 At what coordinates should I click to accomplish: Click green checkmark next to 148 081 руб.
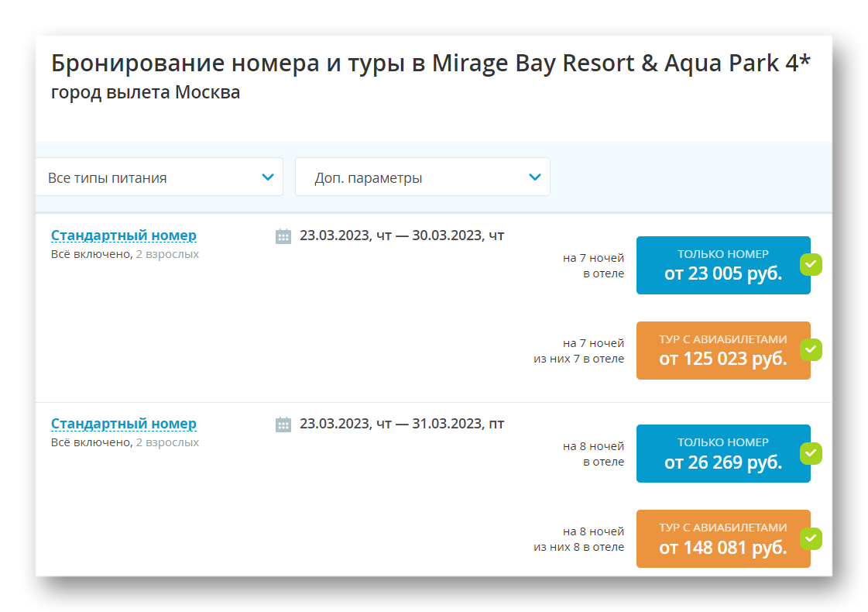[x=811, y=538]
